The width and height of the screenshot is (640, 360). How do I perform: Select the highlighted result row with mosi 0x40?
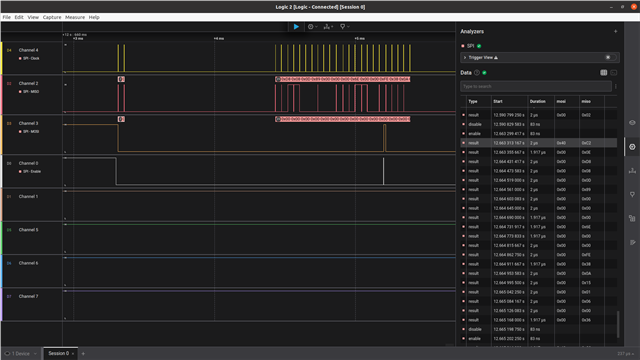click(539, 143)
